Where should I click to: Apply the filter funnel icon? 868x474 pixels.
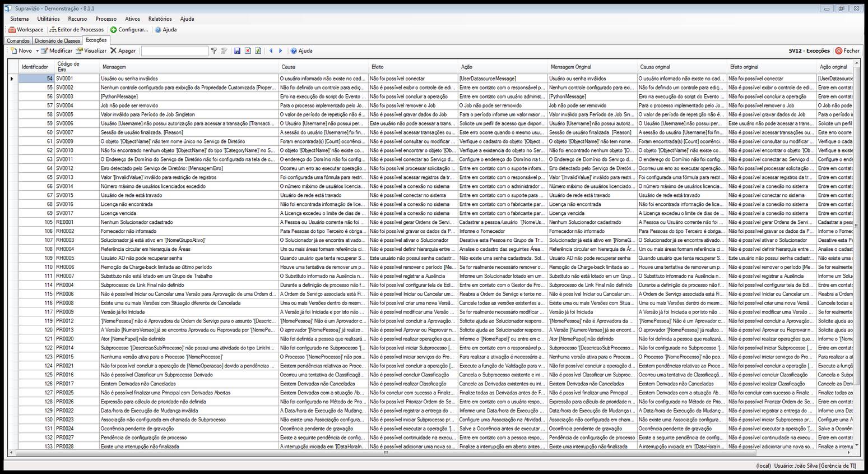pos(213,50)
